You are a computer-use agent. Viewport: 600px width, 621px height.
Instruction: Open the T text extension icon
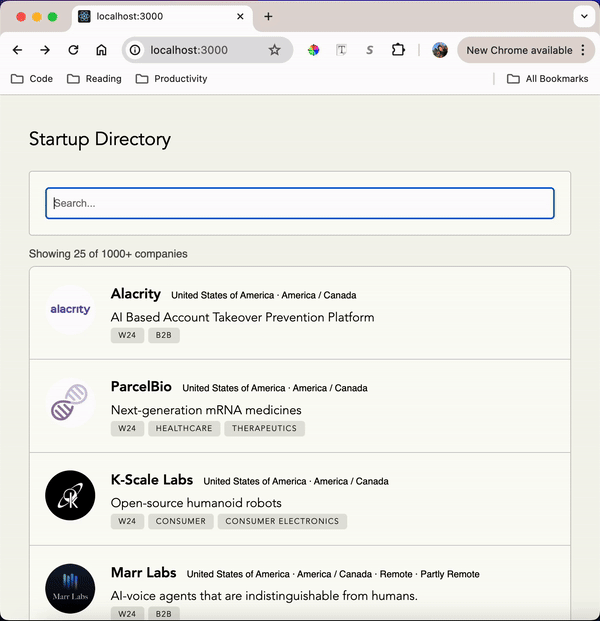pos(341,50)
